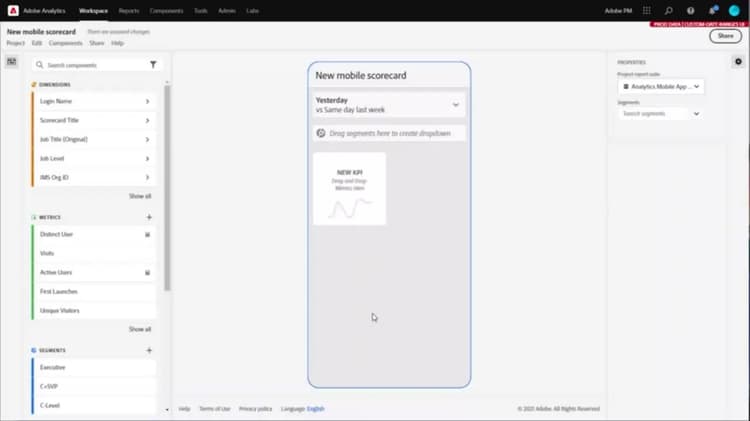Expand the IMS Org ID chevron
Screen dimensions: 750x421
pyautogui.click(x=147, y=177)
